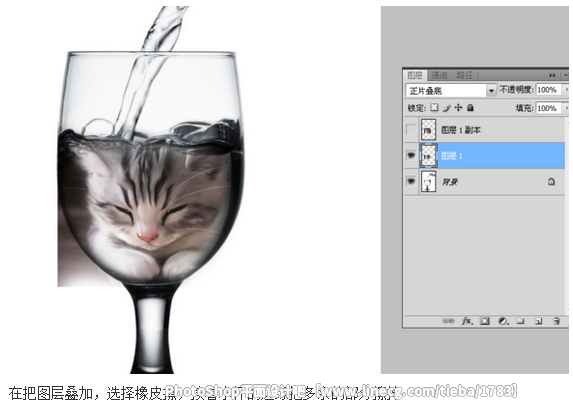The image size is (573, 410).
Task: Select 图层 1 layer thumbnail
Action: click(x=428, y=156)
